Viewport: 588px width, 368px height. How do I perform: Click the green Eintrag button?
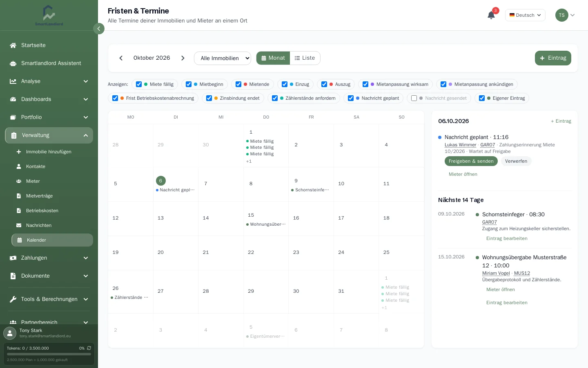pos(553,58)
